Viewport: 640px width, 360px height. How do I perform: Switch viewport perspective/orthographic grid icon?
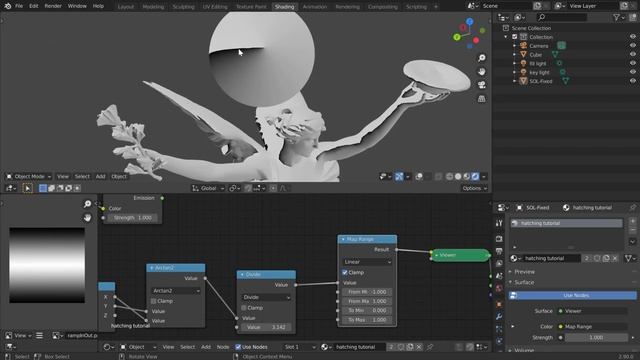tap(482, 98)
